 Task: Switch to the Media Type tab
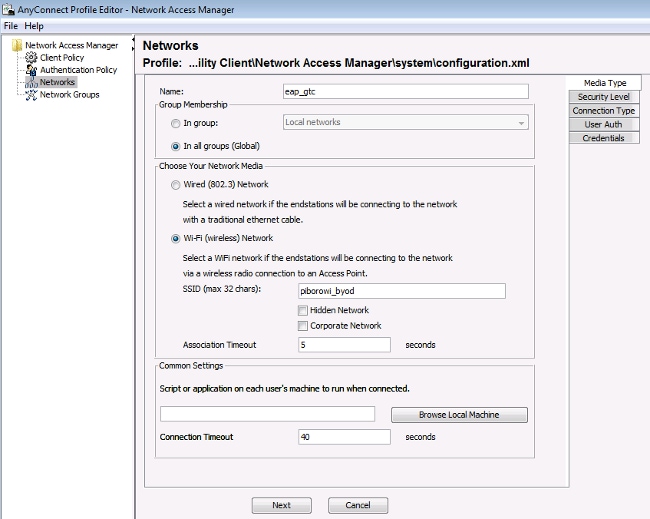click(x=604, y=82)
